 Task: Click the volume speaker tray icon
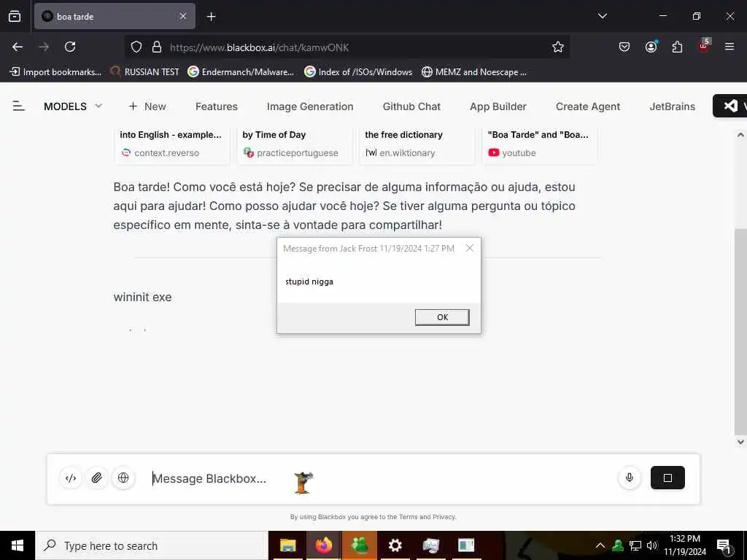[652, 545]
